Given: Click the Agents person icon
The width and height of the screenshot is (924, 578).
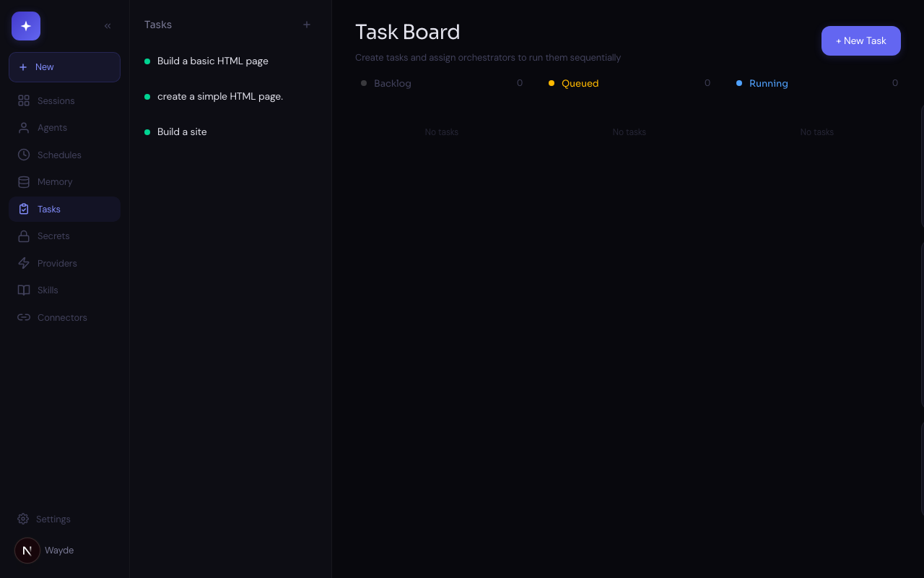Looking at the screenshot, I should 24,128.
